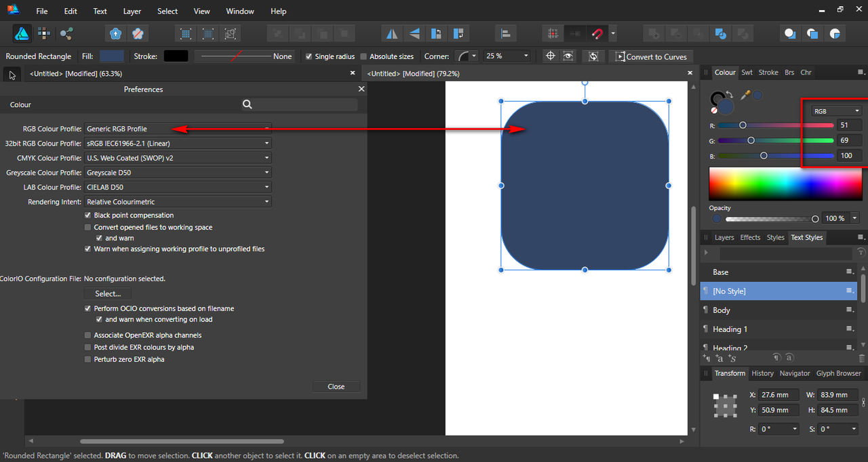This screenshot has height=462, width=868.
Task: Enable Post divide EXR colours by alpha
Action: pyautogui.click(x=87, y=348)
